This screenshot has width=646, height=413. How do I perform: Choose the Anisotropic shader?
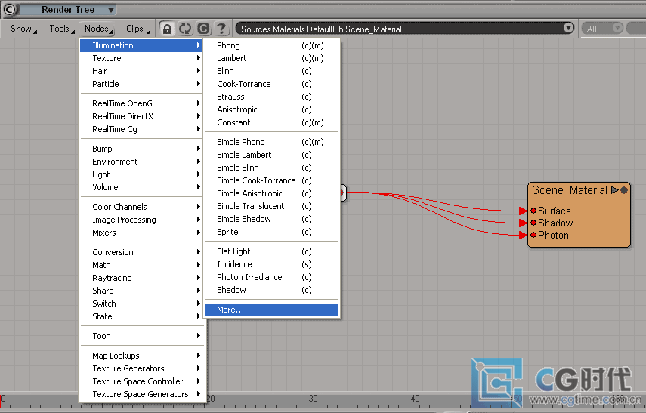tap(272, 110)
